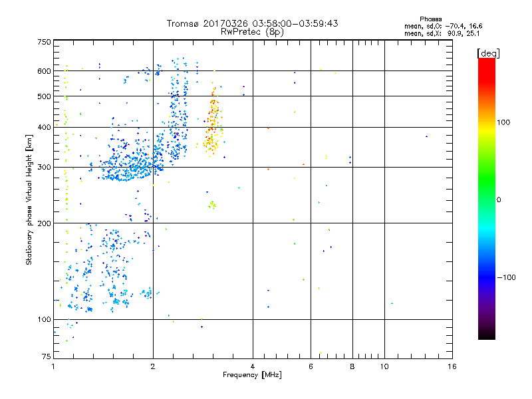Click the y-axis label "750"
The image size is (532, 399).
(x=44, y=42)
